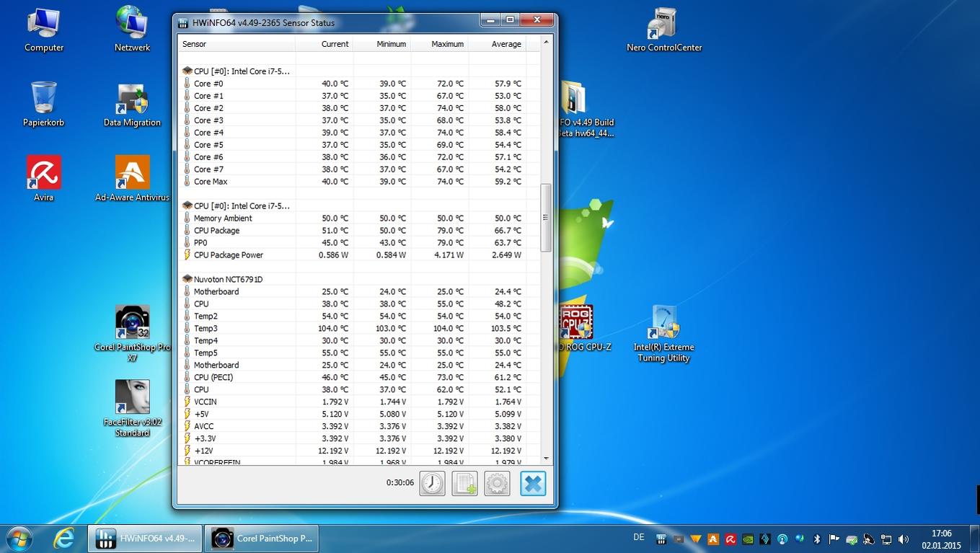Click HWiNFO64 taskbar button
980x553 pixels.
pos(146,538)
